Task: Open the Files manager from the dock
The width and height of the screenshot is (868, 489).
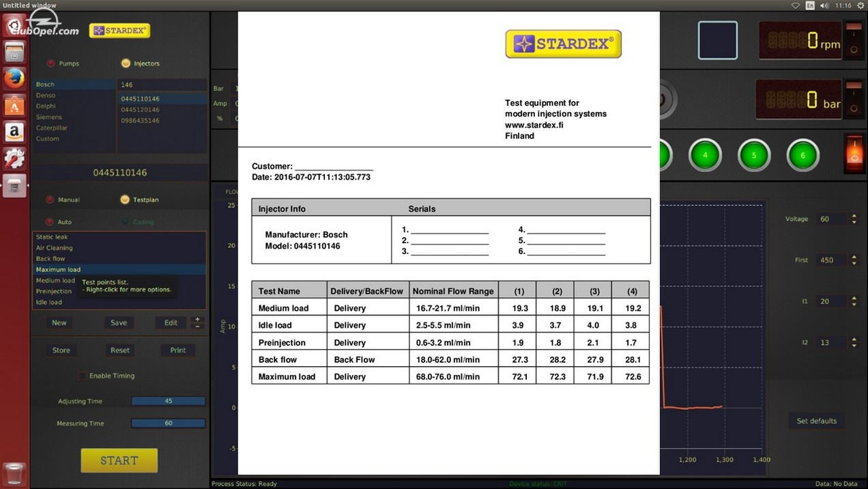Action: (x=14, y=52)
